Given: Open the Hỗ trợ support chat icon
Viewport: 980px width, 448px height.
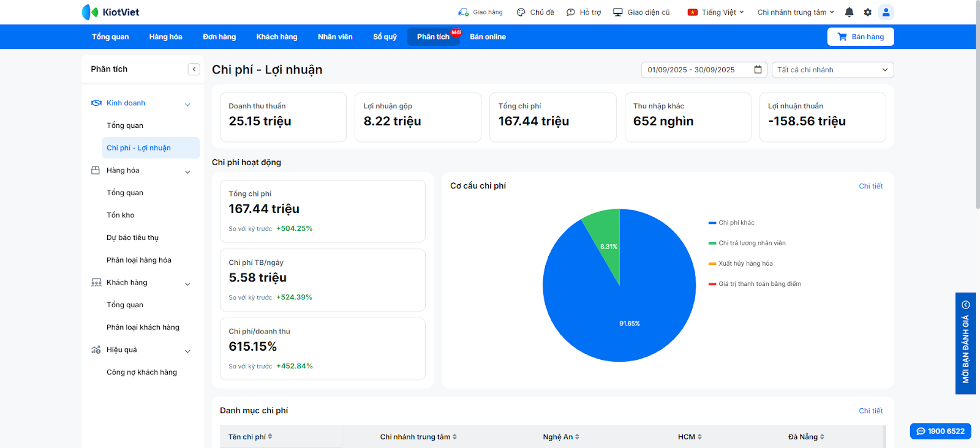Looking at the screenshot, I should (570, 12).
